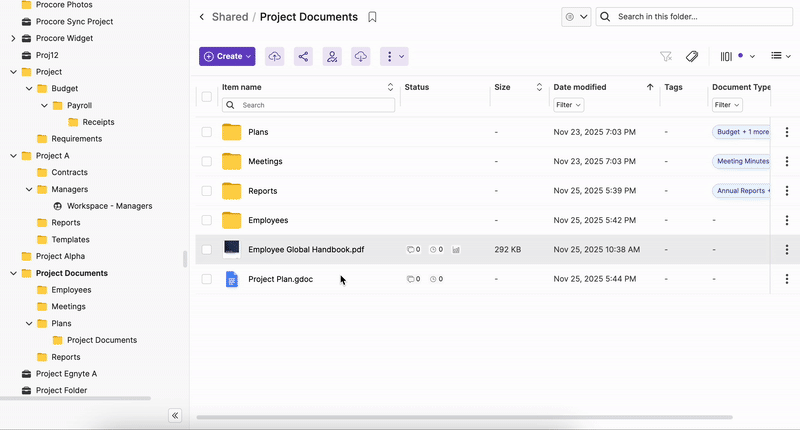
Task: Click the upload cloud icon in toolbar
Action: click(x=274, y=56)
